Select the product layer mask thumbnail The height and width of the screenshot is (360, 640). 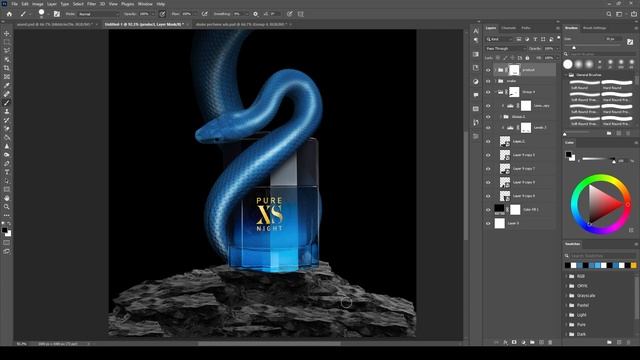(514, 70)
